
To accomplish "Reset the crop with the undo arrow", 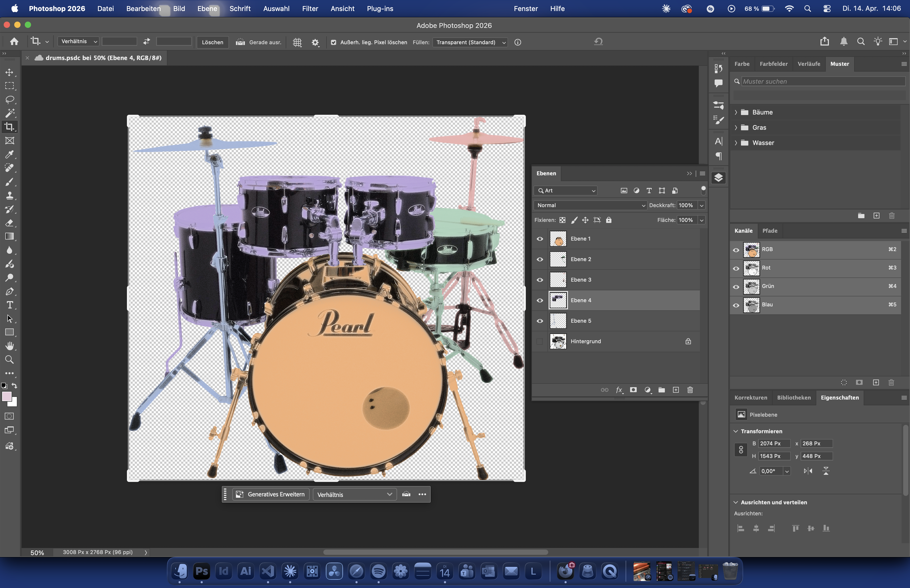I will pos(599,42).
